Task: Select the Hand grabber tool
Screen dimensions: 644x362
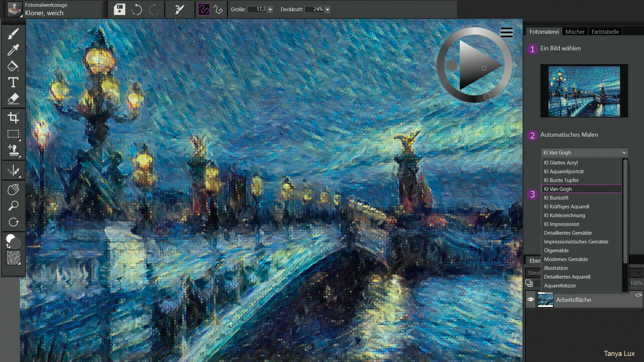Action: click(x=13, y=189)
